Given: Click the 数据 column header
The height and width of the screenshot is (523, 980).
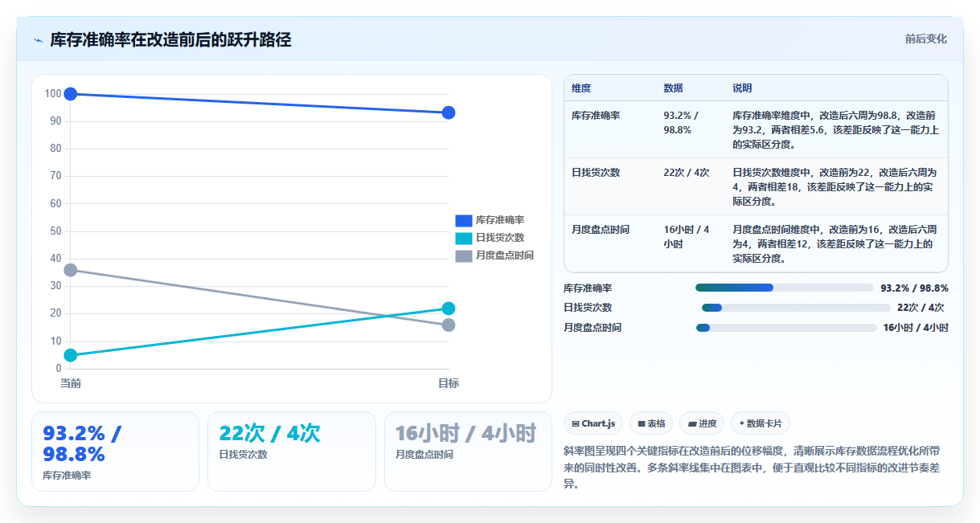Looking at the screenshot, I should pyautogui.click(x=673, y=88).
